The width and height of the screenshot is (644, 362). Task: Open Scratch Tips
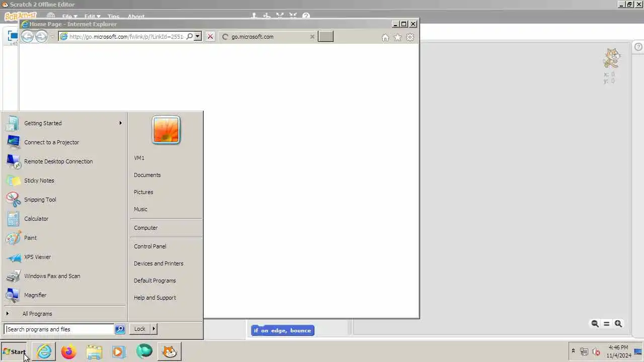pyautogui.click(x=114, y=17)
